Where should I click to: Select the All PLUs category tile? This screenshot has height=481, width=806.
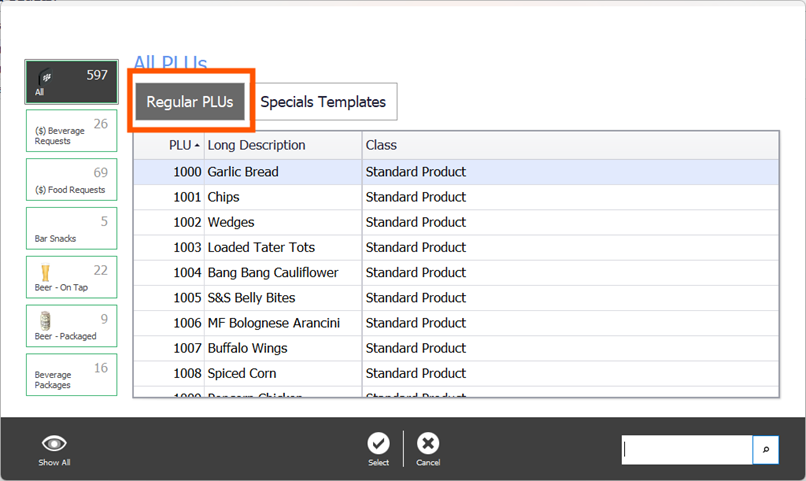coord(72,82)
